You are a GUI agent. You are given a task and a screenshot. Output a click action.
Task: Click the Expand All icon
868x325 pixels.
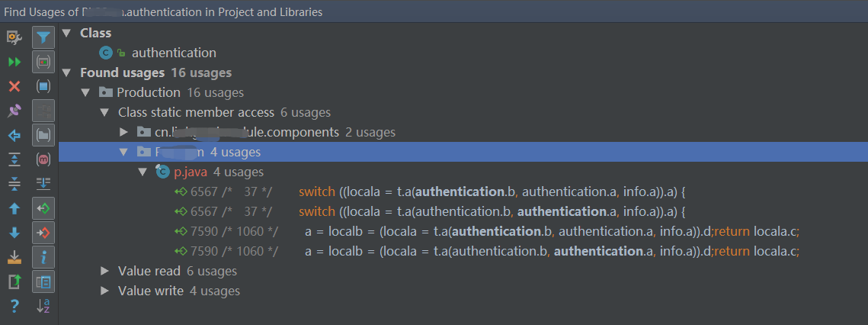[x=14, y=159]
